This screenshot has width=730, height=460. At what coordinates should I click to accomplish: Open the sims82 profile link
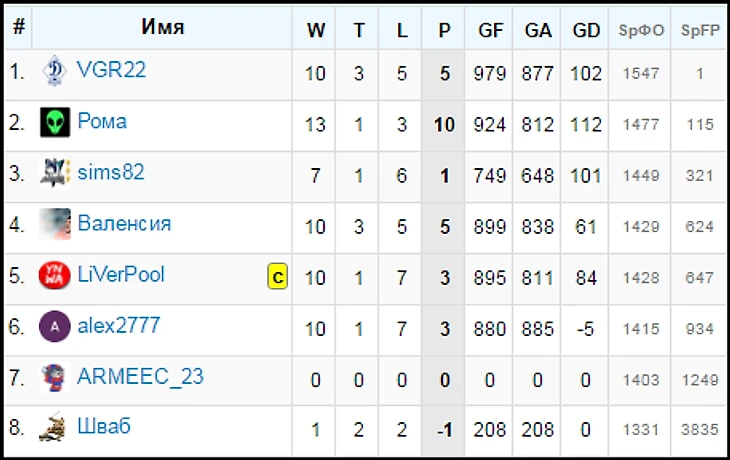(111, 172)
